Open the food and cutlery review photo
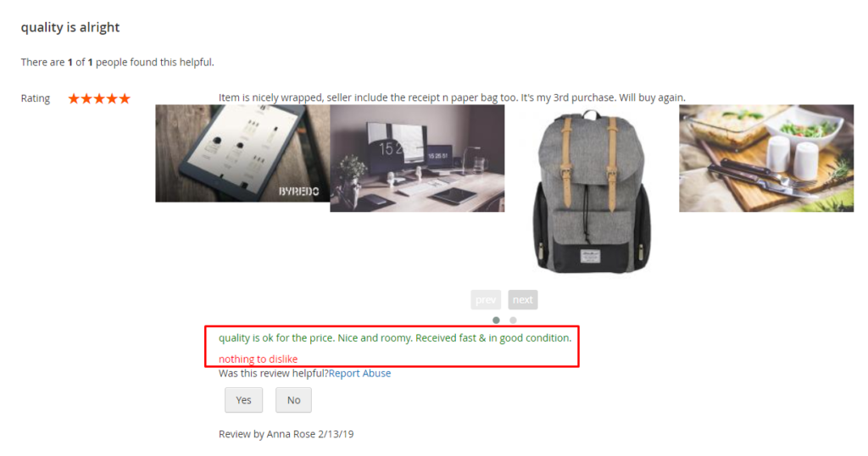Image resolution: width=868 pixels, height=456 pixels. pos(766,158)
